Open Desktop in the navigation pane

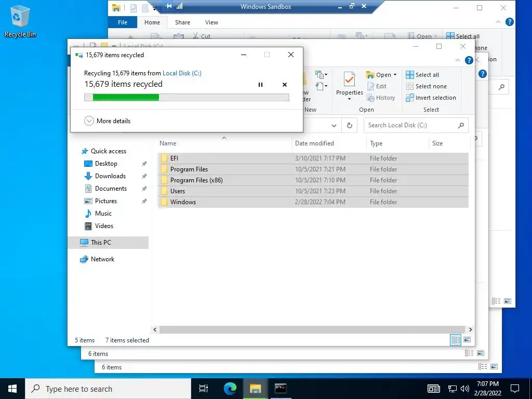[x=100, y=164]
